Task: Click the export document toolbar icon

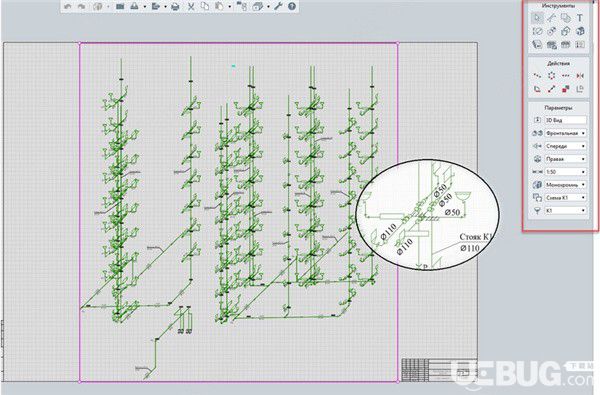Action: 155,7
